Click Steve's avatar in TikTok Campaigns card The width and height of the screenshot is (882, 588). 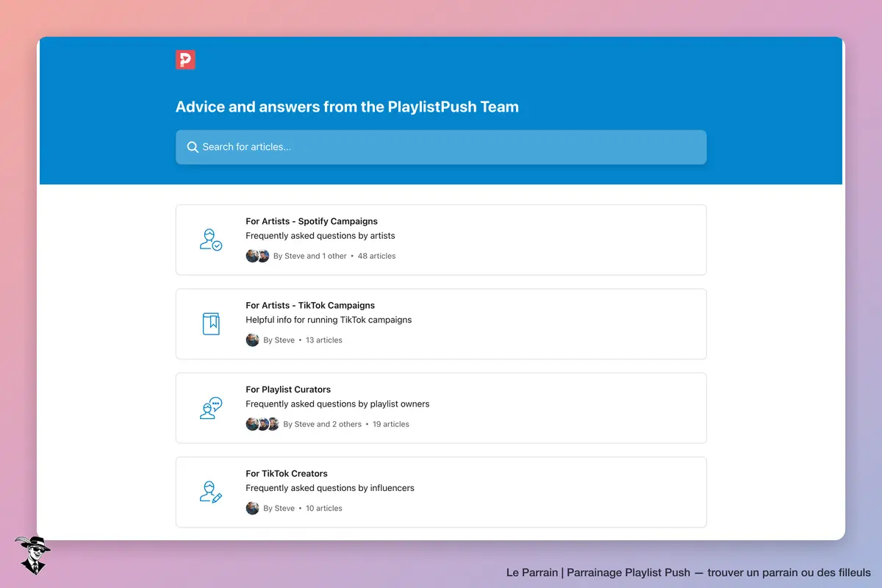[x=252, y=340]
